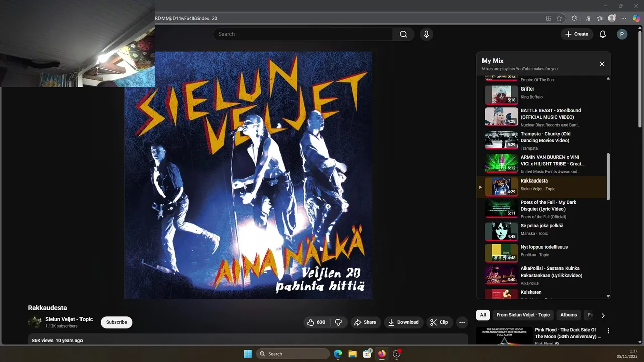Like the video with thumbs up
Viewport: 644px width, 362px height.
316,322
